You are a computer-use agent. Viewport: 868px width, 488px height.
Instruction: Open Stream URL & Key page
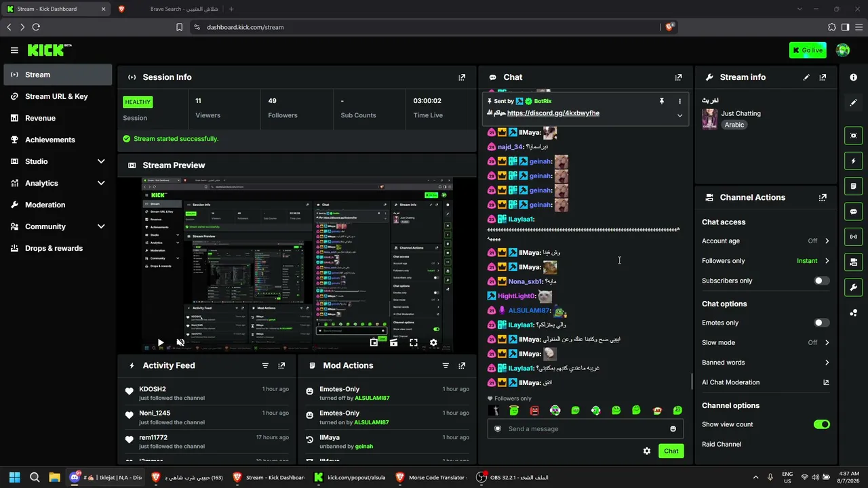[58, 96]
